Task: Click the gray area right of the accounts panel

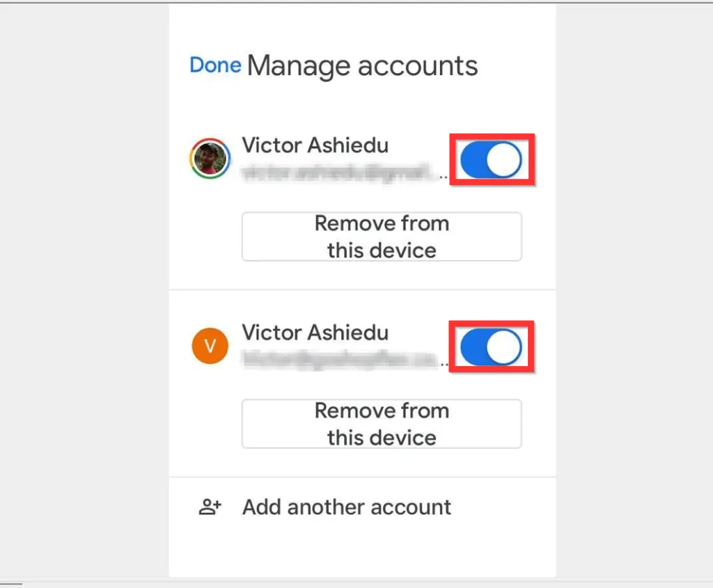Action: pos(634,292)
